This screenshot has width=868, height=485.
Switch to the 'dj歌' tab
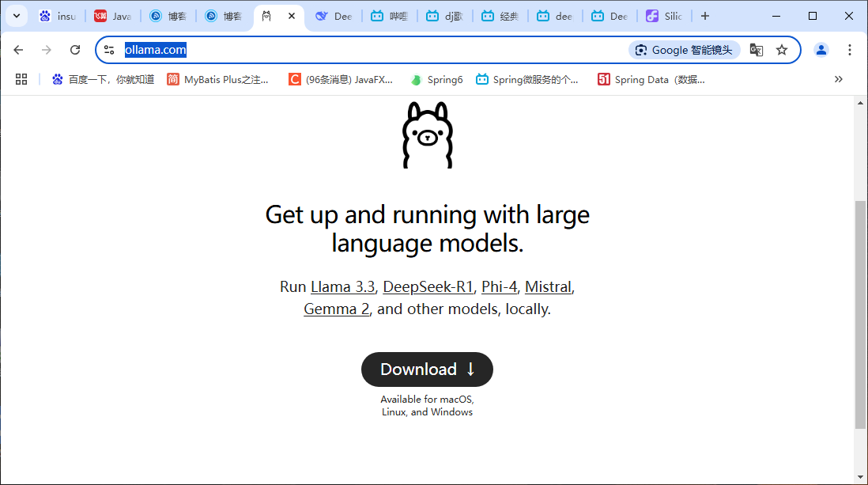pos(445,16)
